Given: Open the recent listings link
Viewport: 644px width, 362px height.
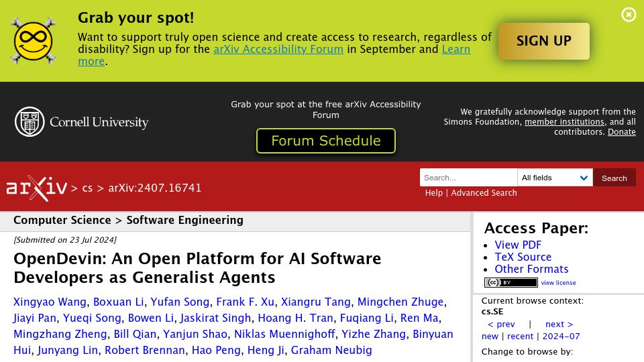Looking at the screenshot, I should click(520, 337).
